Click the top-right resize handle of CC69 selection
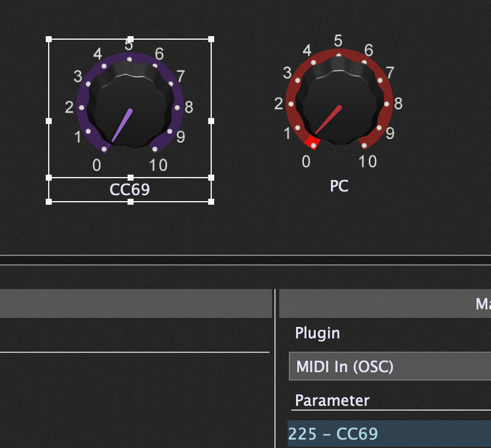Viewport: 491px width, 448px height. 211,39
